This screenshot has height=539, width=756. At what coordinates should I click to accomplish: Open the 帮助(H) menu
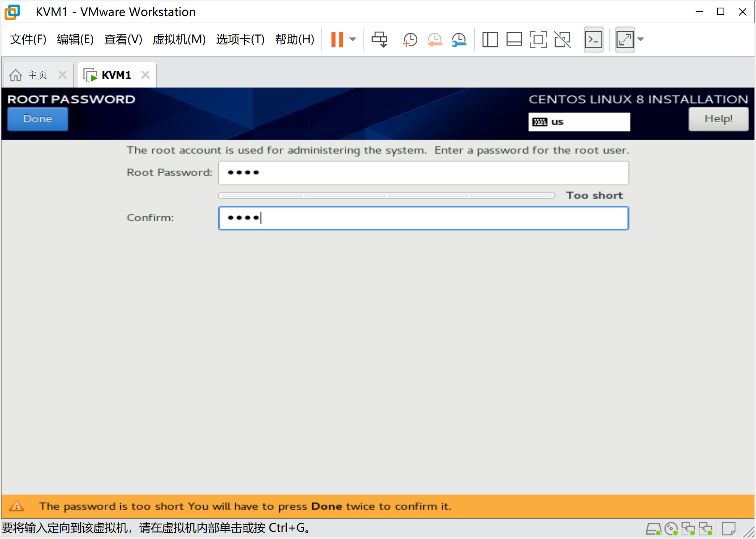(295, 39)
